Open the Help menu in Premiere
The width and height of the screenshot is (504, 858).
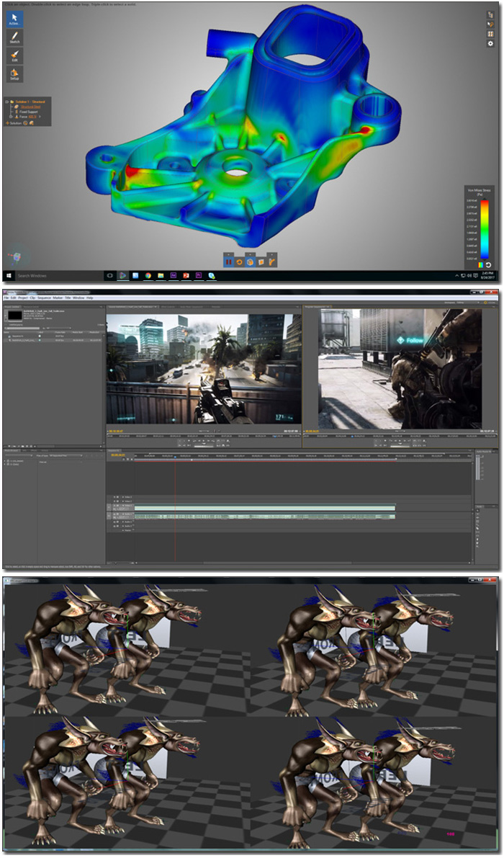(90, 298)
